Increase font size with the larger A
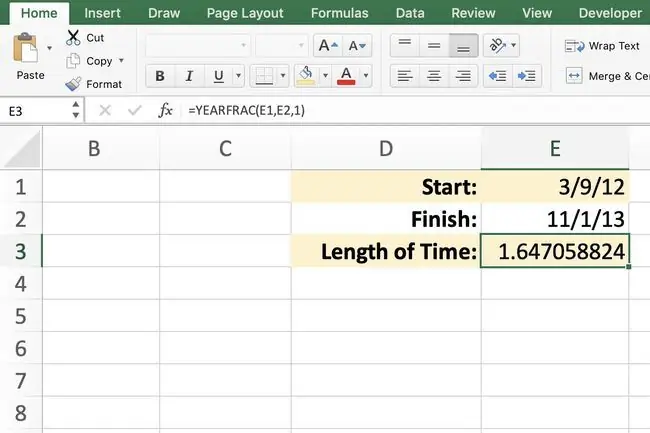 pyautogui.click(x=328, y=46)
